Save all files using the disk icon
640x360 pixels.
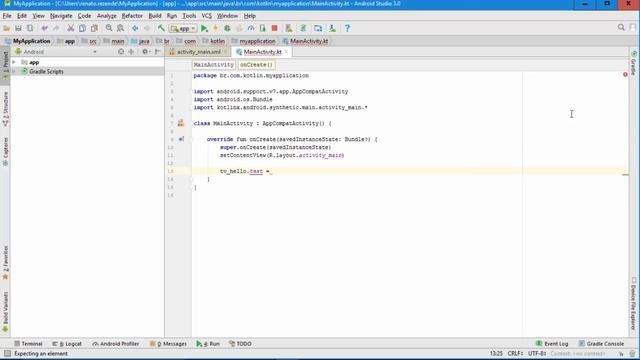[x=18, y=28]
